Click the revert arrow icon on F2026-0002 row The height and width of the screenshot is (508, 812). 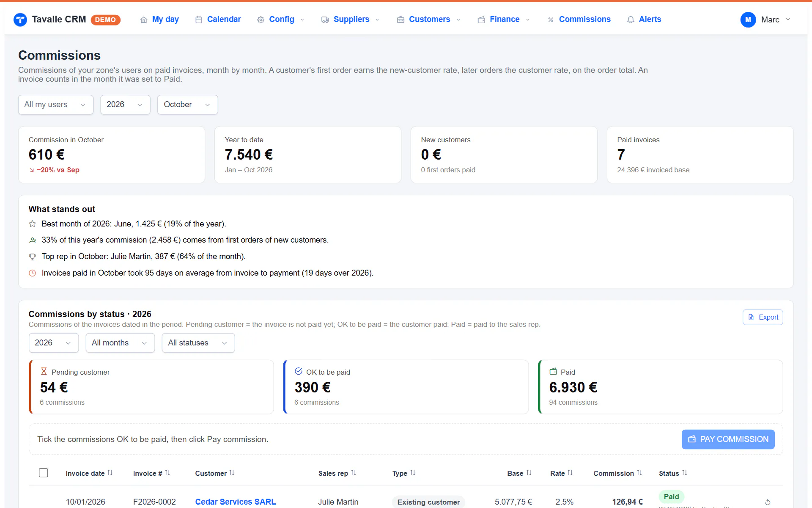[x=768, y=502]
